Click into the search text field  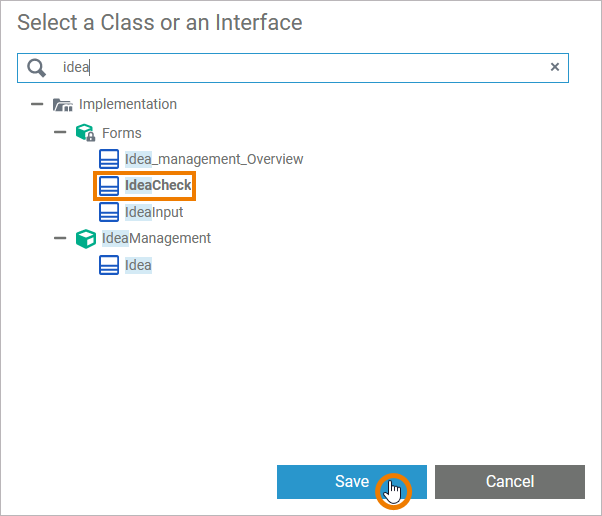300,67
